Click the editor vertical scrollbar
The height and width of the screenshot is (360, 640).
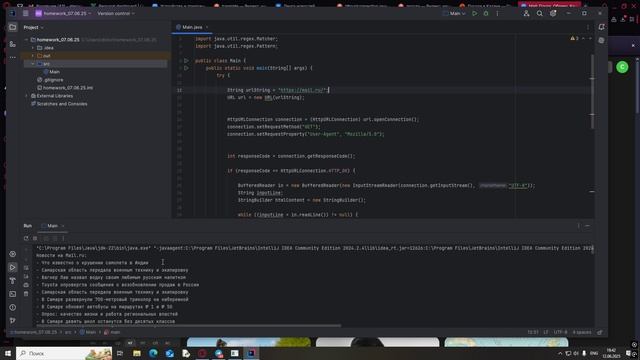pos(592,92)
